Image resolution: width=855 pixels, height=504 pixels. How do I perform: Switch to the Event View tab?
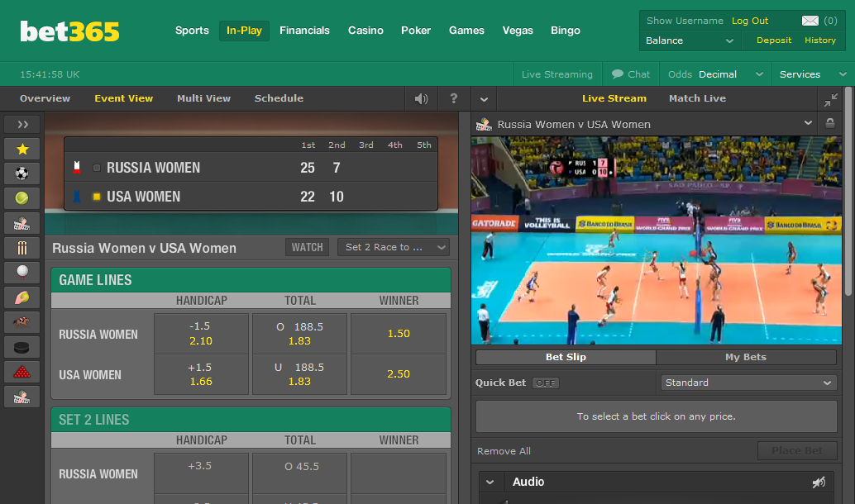124,98
